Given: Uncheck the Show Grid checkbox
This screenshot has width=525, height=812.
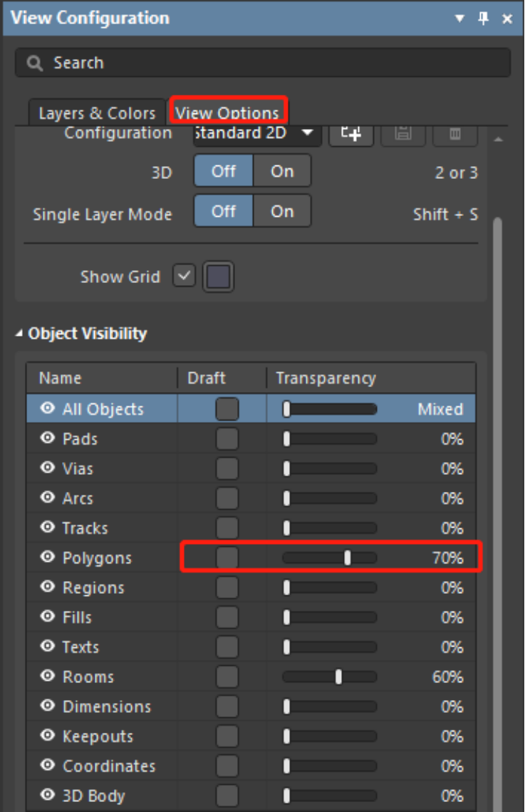Looking at the screenshot, I should pyautogui.click(x=184, y=277).
